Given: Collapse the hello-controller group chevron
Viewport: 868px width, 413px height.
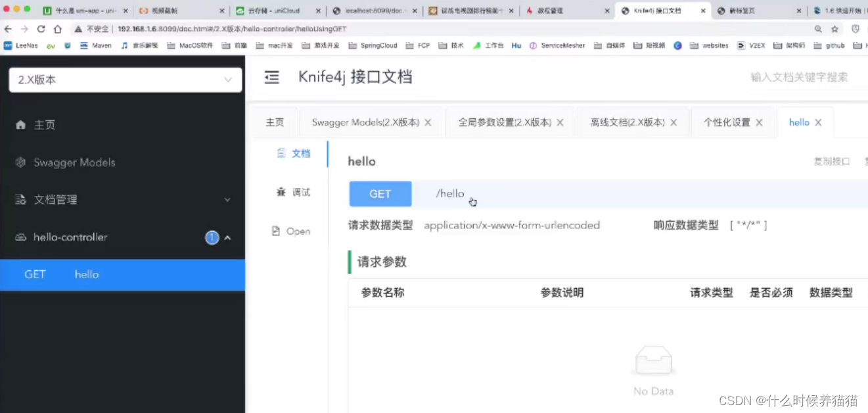Looking at the screenshot, I should click(x=227, y=237).
